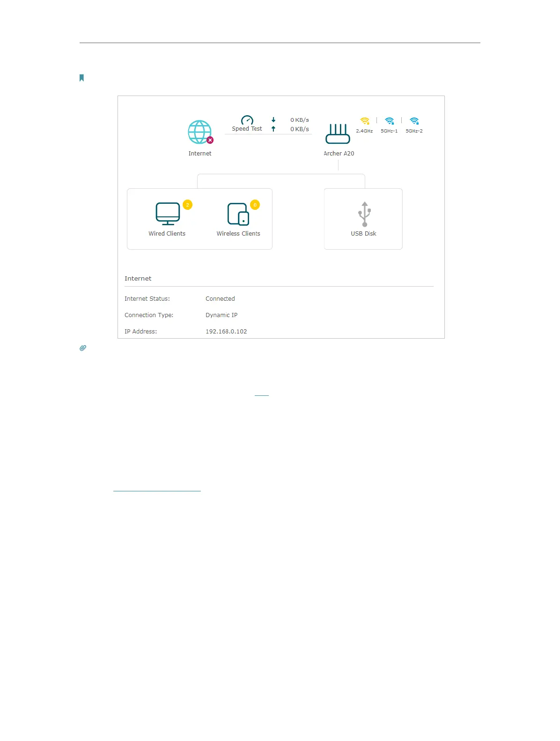Click the upload arrow icon
560x741 pixels.
click(273, 129)
